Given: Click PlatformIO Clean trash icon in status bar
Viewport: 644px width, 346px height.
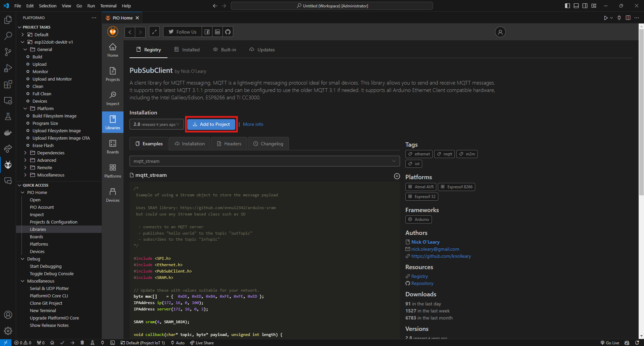Looking at the screenshot, I should point(82,343).
